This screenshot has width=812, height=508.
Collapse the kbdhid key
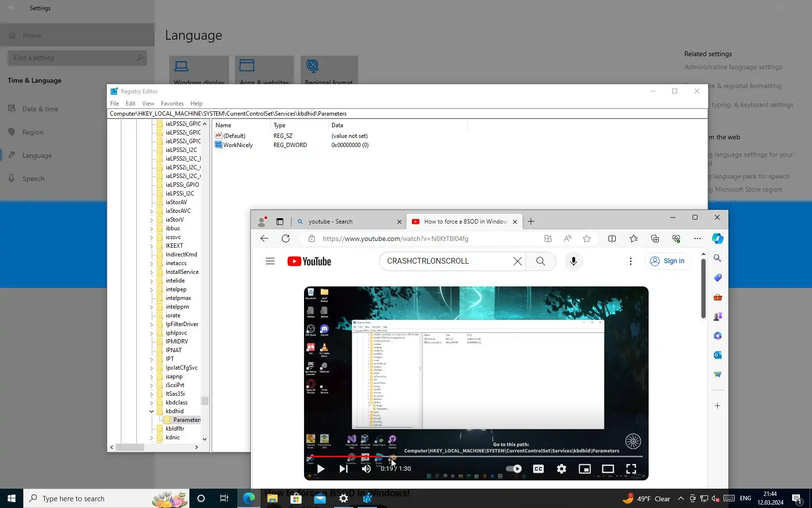coord(151,411)
